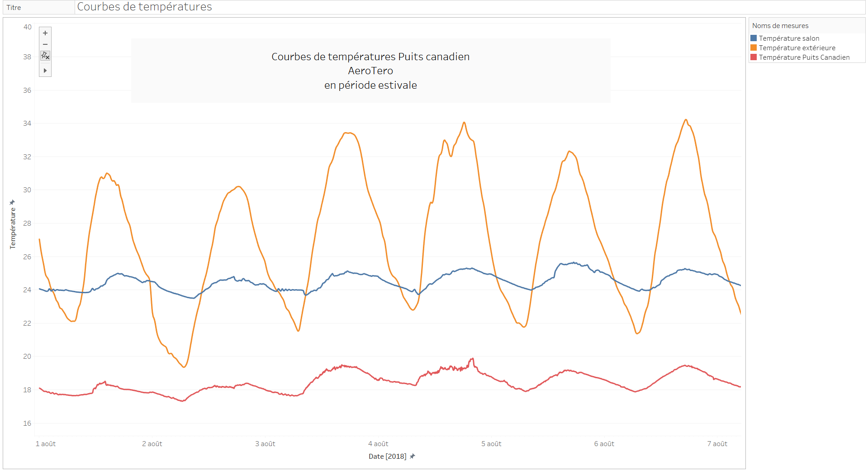Zoom in with the plus button
The width and height of the screenshot is (868, 471).
[45, 33]
